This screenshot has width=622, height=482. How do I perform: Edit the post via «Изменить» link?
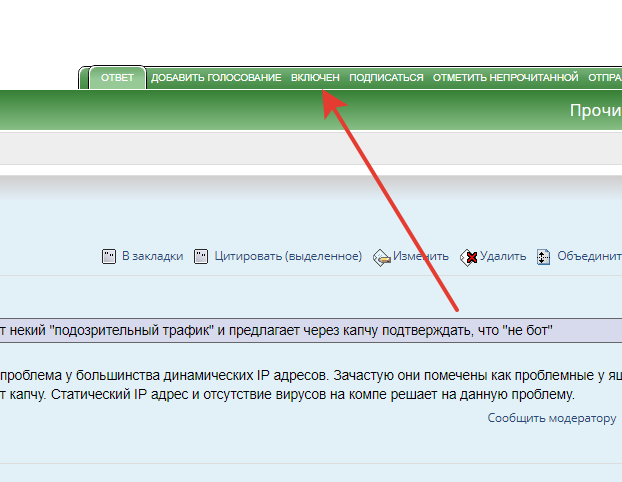click(x=420, y=256)
